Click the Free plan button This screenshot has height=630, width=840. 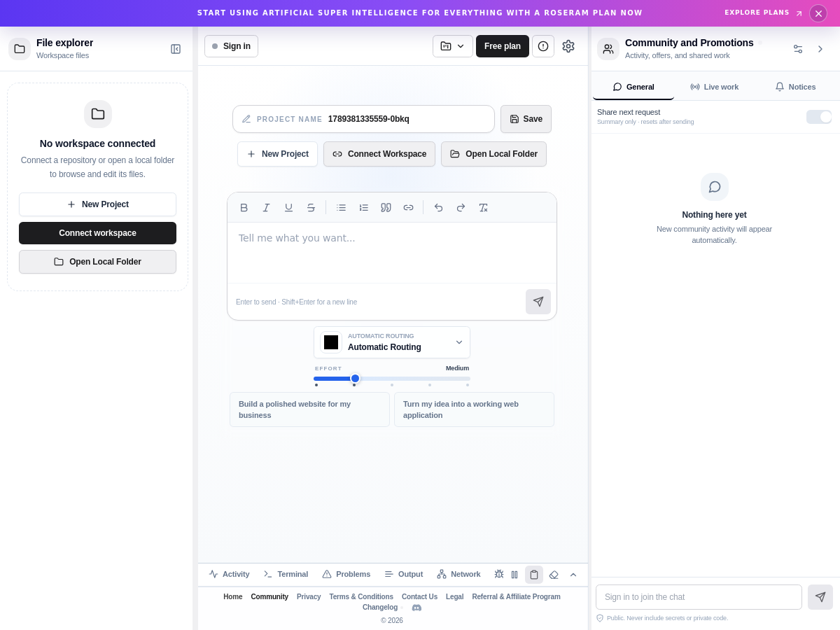503,46
